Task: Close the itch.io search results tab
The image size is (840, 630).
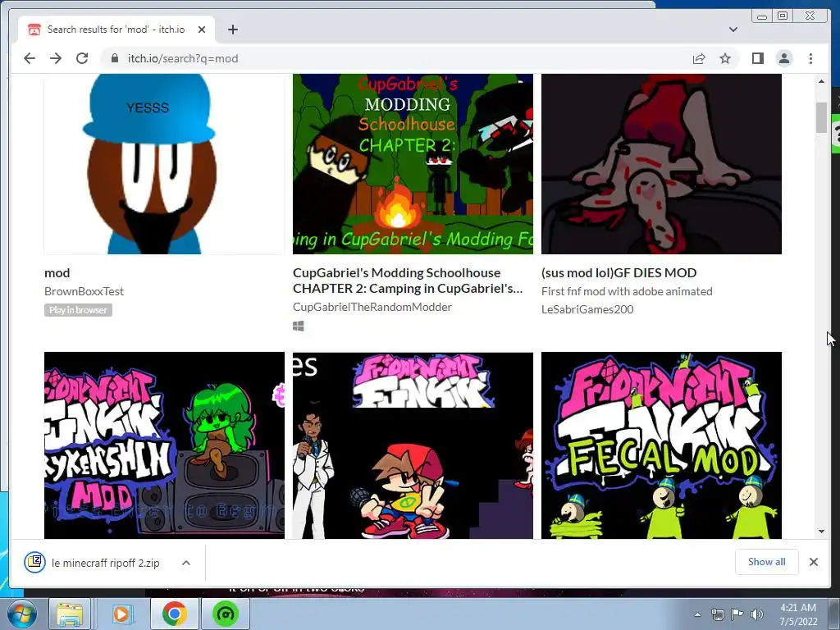Action: 202,30
